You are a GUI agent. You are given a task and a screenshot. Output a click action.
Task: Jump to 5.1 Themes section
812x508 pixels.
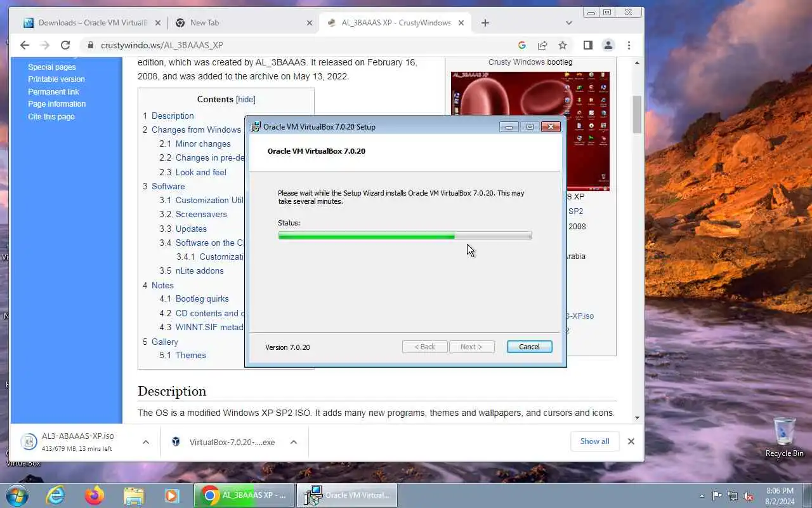pos(183,355)
